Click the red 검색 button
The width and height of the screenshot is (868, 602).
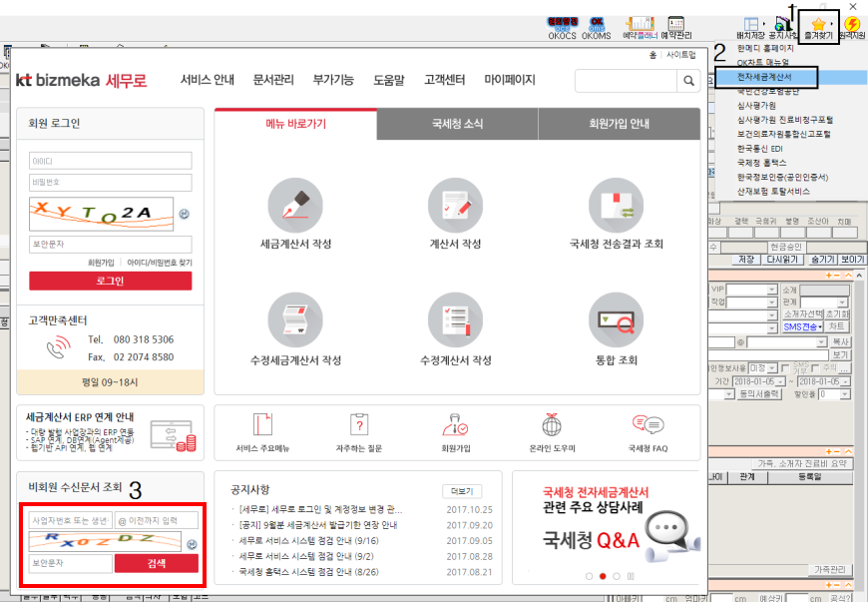pos(156,563)
